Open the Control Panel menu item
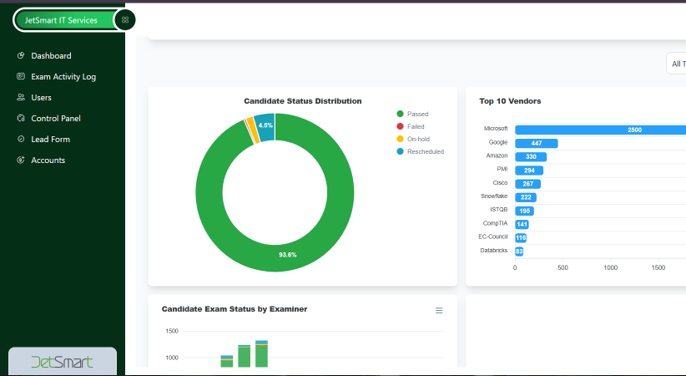The image size is (686, 376). 56,118
